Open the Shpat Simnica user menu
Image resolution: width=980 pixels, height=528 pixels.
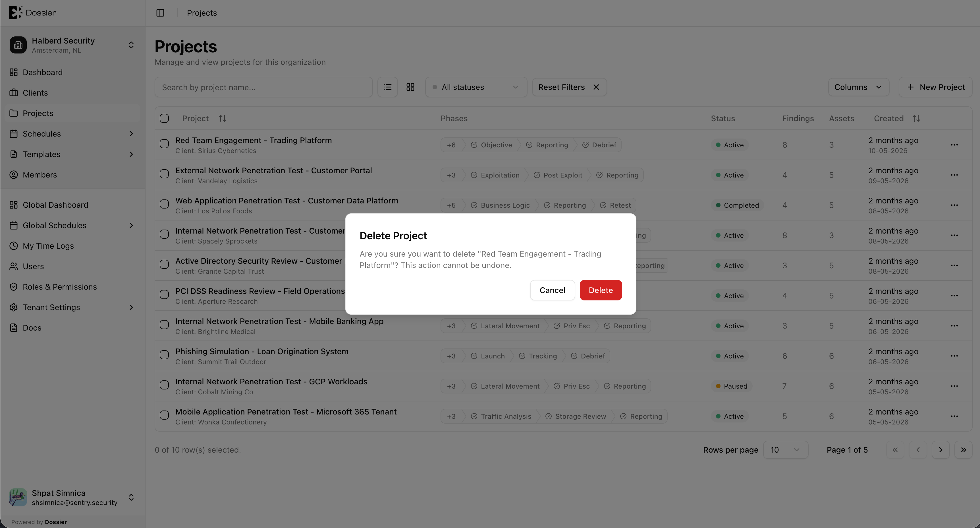[x=73, y=497]
